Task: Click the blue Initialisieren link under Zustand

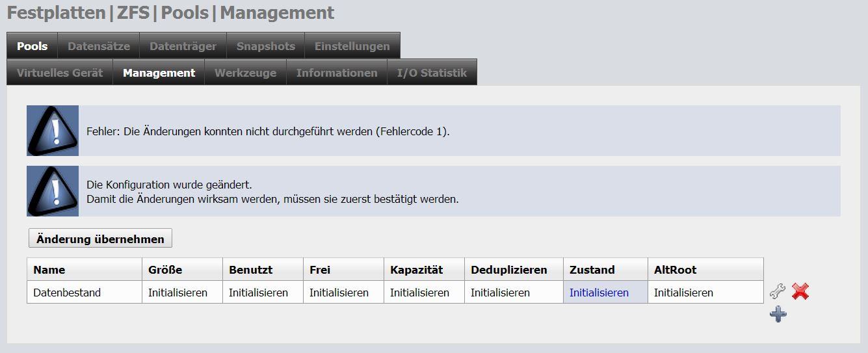Action: [599, 293]
